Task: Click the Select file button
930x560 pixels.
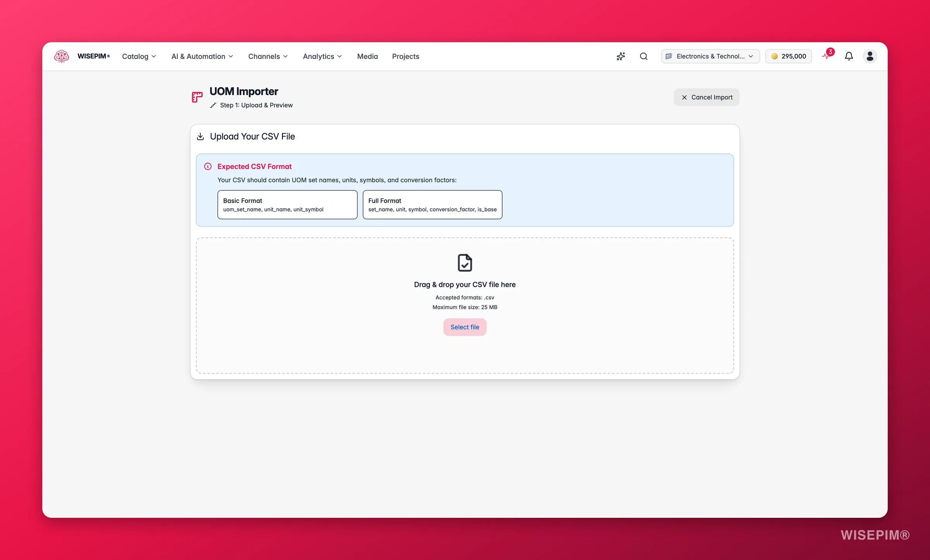Action: (x=465, y=327)
